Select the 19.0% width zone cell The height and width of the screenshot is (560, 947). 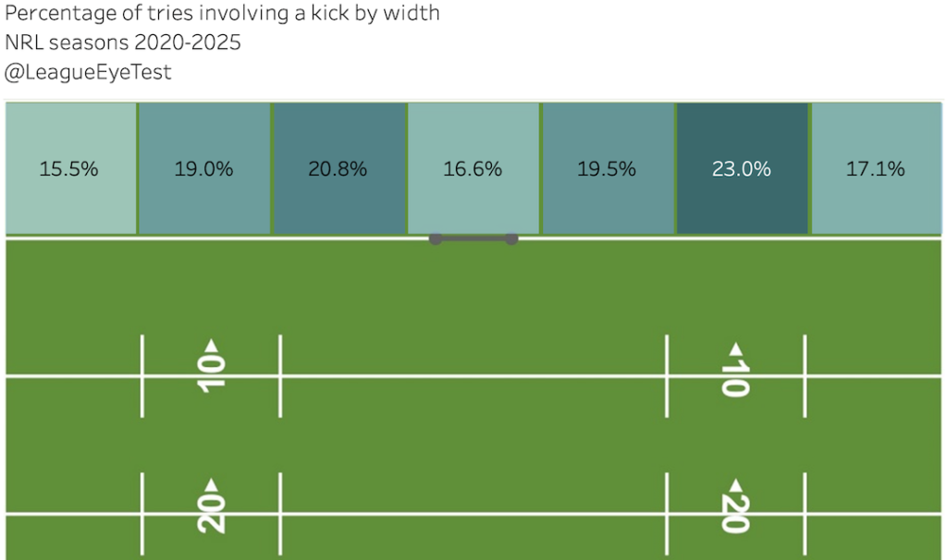coord(203,168)
